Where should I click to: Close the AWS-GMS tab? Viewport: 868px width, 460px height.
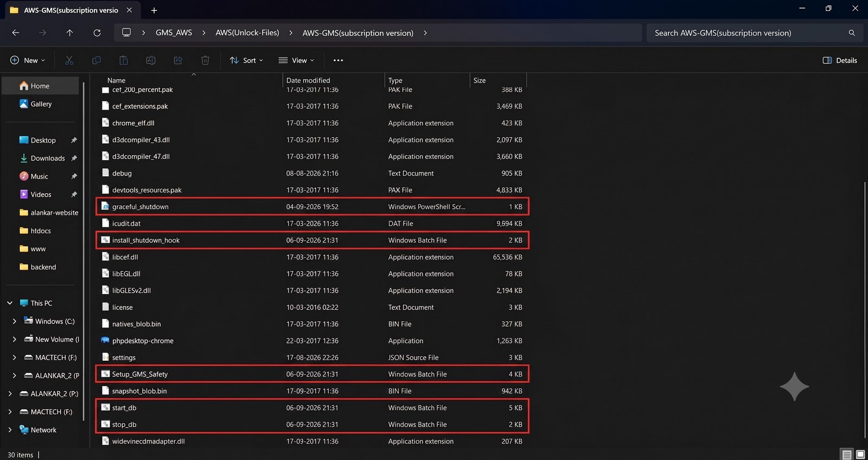tap(129, 10)
